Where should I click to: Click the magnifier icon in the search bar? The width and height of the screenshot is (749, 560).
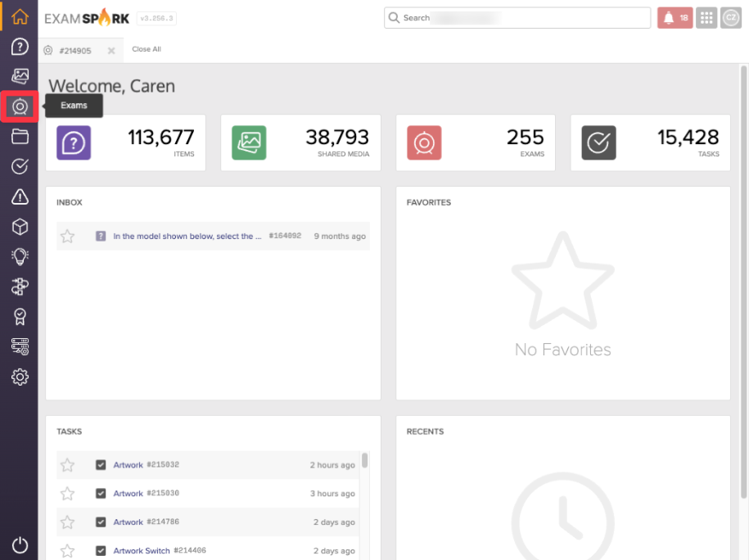coord(394,18)
